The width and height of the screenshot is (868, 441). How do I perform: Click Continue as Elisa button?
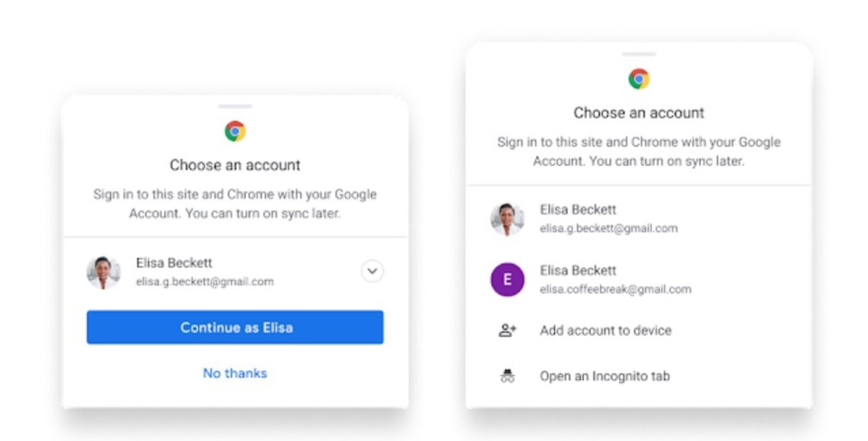(x=235, y=327)
